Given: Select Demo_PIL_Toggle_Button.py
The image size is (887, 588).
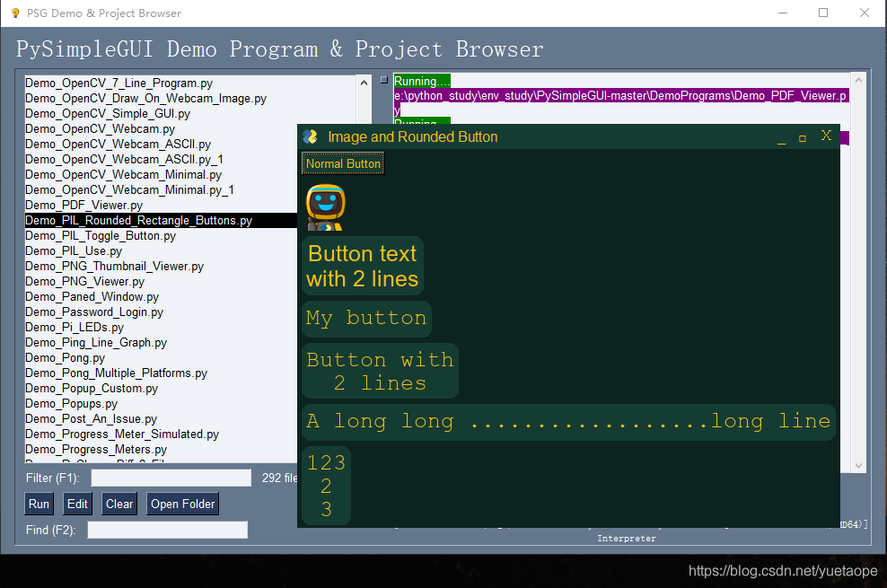Looking at the screenshot, I should [x=101, y=236].
